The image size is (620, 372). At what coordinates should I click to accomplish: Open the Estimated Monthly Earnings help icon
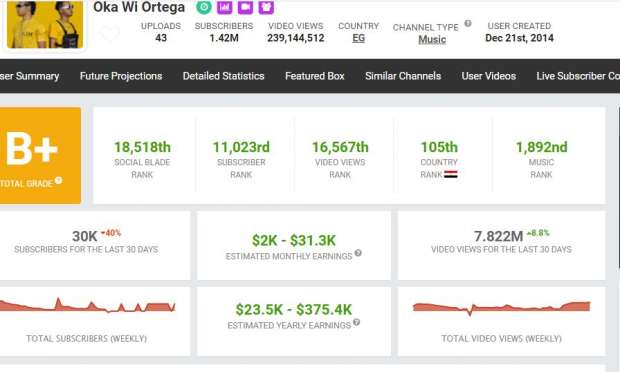[x=358, y=253]
